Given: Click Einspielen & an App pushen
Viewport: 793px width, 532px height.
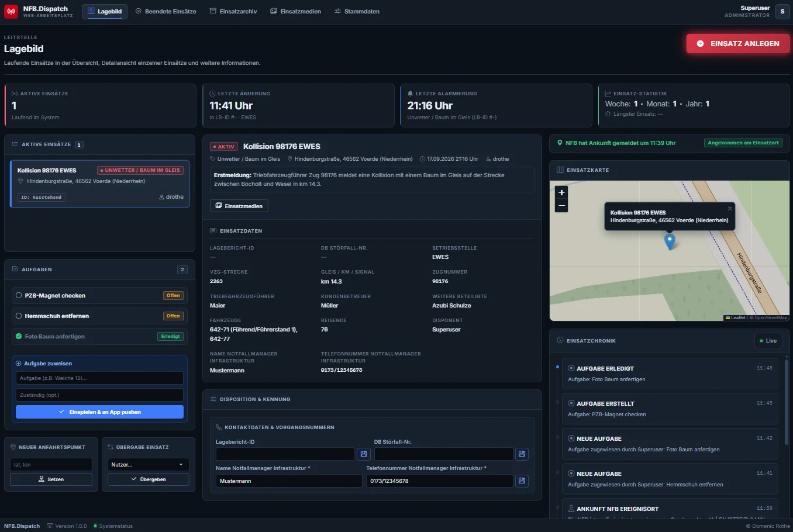Looking at the screenshot, I should point(99,412).
